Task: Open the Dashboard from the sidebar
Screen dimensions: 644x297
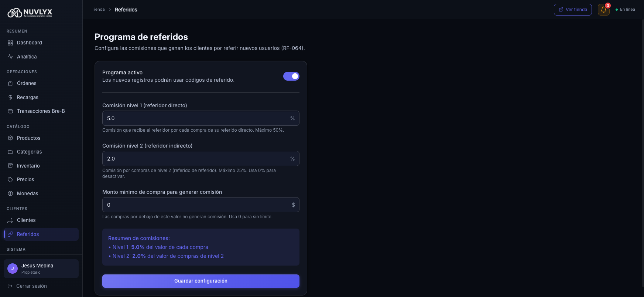Action: tap(30, 43)
